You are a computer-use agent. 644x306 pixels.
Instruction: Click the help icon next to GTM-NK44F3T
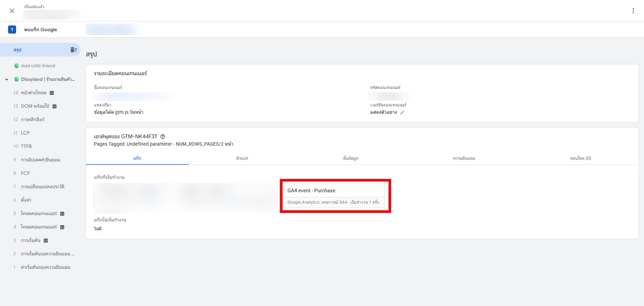click(163, 136)
